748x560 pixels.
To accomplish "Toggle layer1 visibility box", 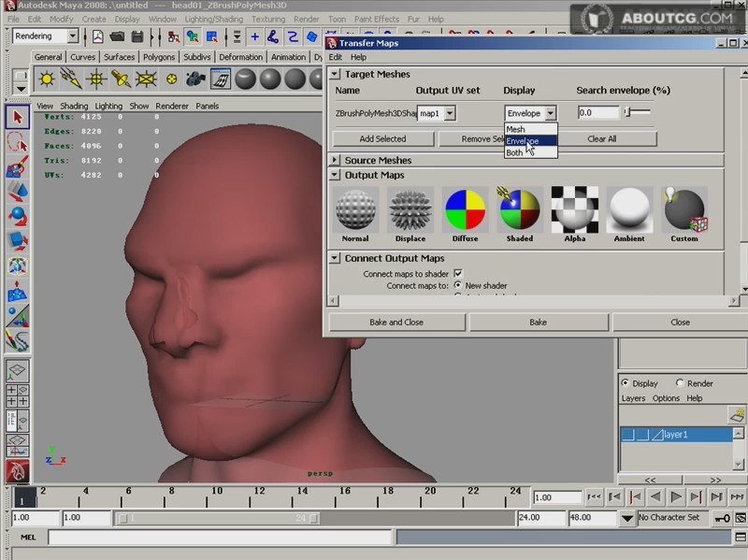I will click(x=627, y=435).
